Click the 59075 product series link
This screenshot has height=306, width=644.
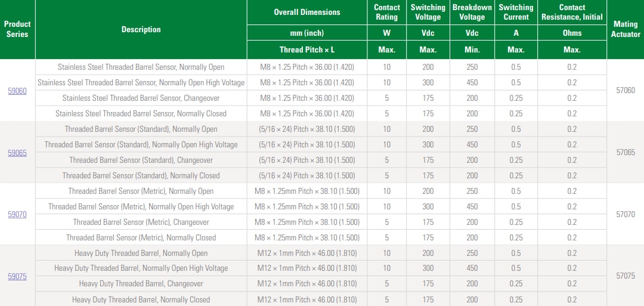point(17,277)
